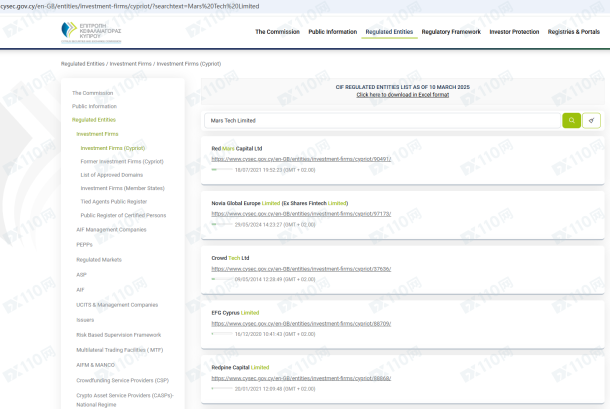Screen dimensions: 610x409
Task: Click the green search magnifier button
Action: (571, 121)
